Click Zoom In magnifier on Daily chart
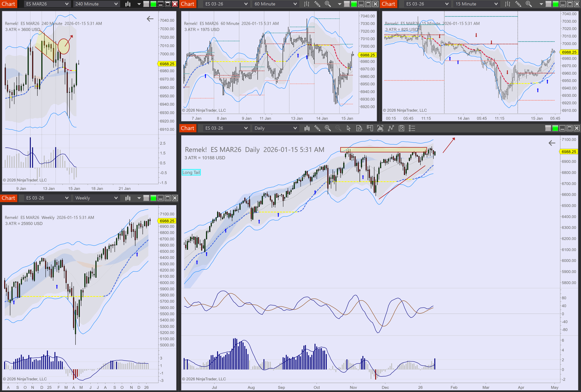 pos(327,128)
